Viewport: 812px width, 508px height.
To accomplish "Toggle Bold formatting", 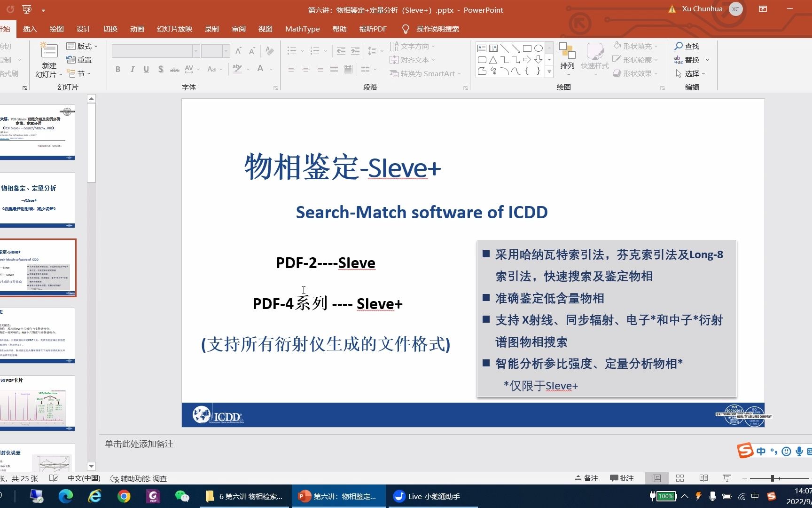I will (x=118, y=69).
